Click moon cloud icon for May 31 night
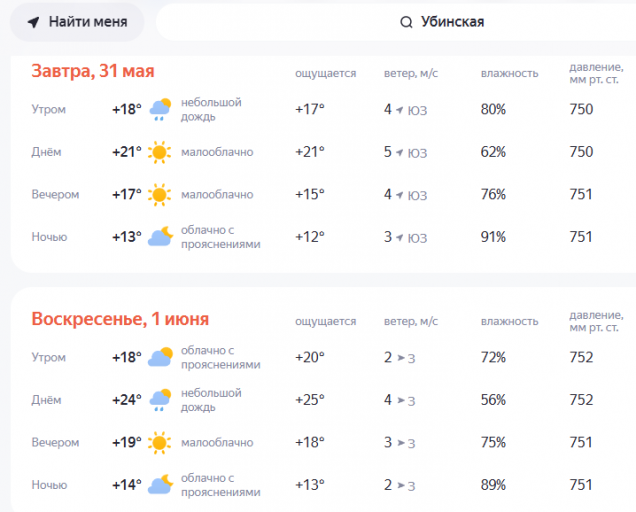Screen dimensions: 636x512 point(160,237)
